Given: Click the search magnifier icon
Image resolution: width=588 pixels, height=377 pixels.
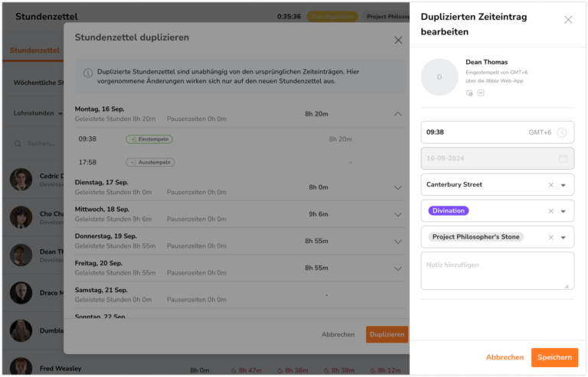Looking at the screenshot, I should (x=18, y=144).
